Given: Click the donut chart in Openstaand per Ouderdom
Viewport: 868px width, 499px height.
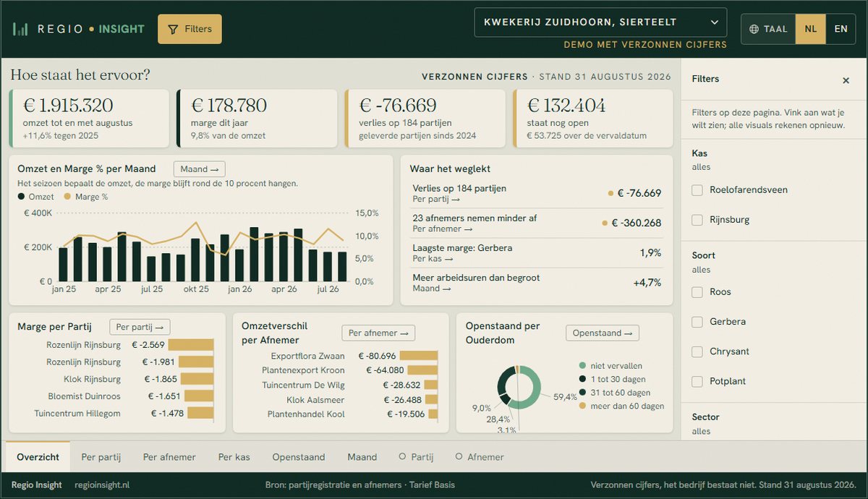Looking at the screenshot, I should click(x=519, y=387).
